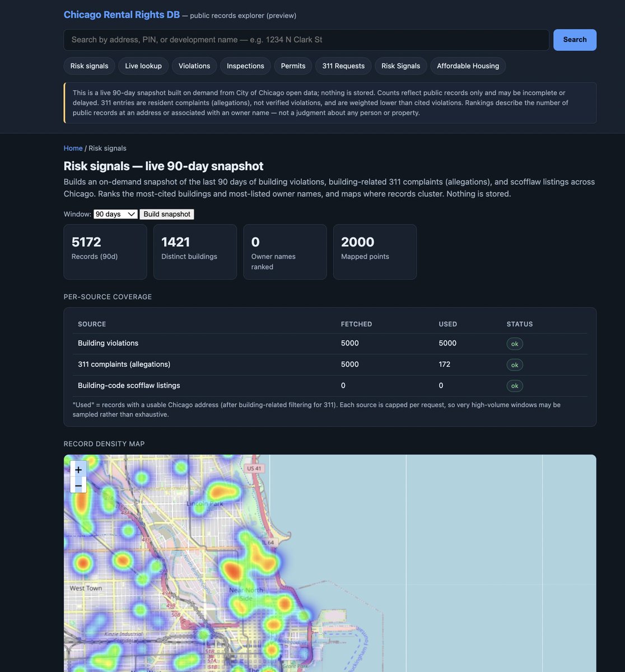Viewport: 625px width, 672px height.
Task: Click the 172 used count cell
Action: (445, 365)
